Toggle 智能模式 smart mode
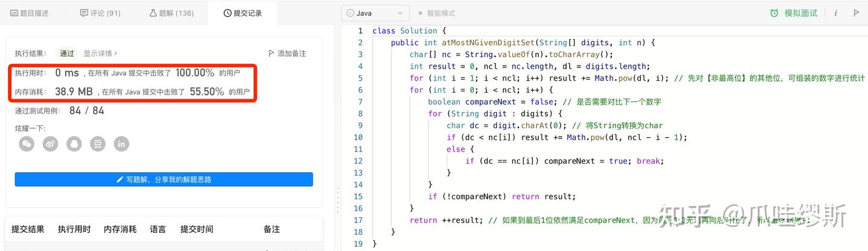 (436, 13)
